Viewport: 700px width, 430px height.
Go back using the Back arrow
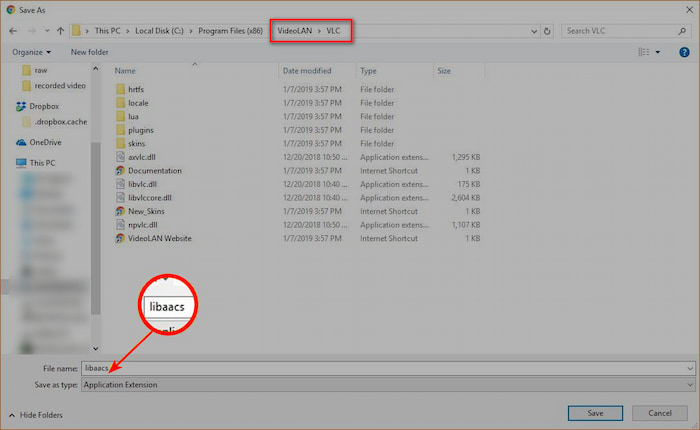point(13,31)
